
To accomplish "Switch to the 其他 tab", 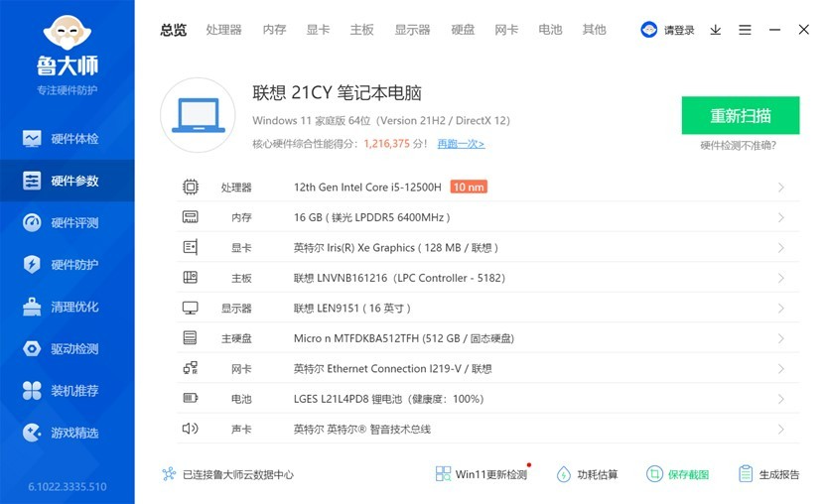I will (594, 30).
